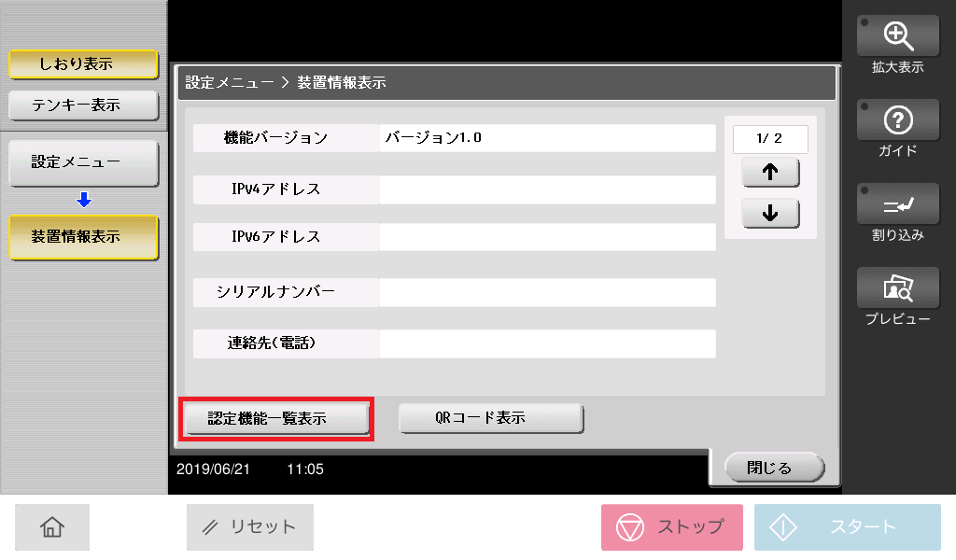Screen dimensions: 956x560
Task: Go to the home screen icon
Action: pyautogui.click(x=52, y=527)
